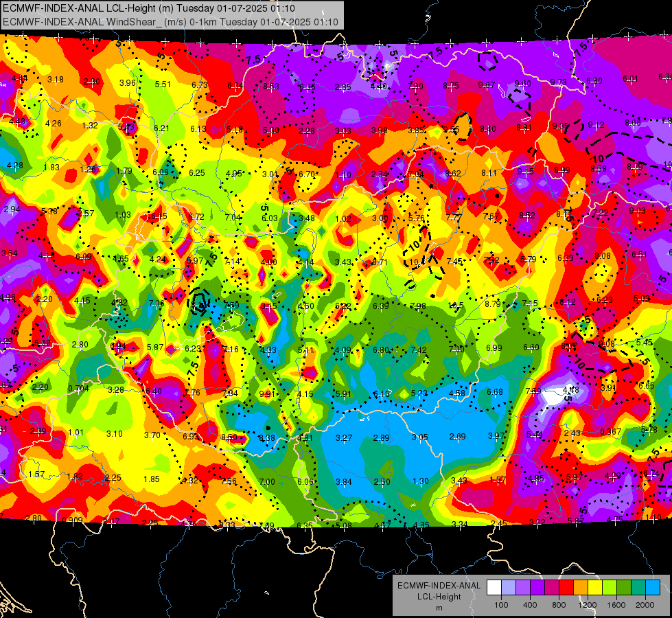This screenshot has height=618, width=672.
Task: Click the wind shear value '6.73'
Action: [x=200, y=85]
